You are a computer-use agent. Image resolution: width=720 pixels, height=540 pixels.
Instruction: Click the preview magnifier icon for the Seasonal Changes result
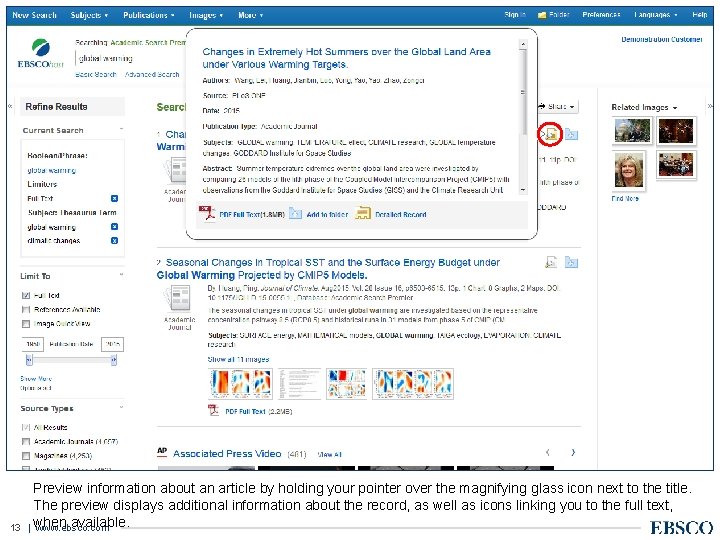[551, 262]
